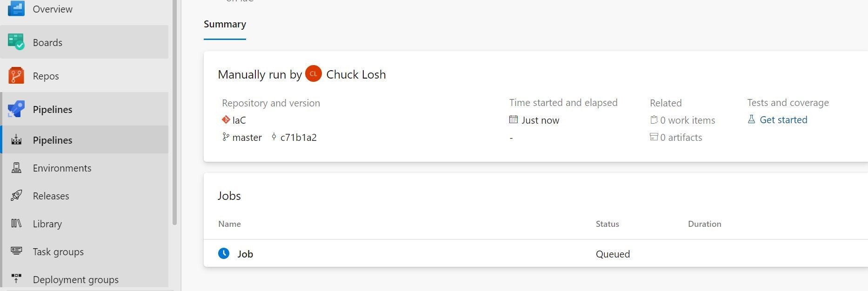Screen dimensions: 868x291
Task: Open Library using the books icon
Action: point(16,224)
